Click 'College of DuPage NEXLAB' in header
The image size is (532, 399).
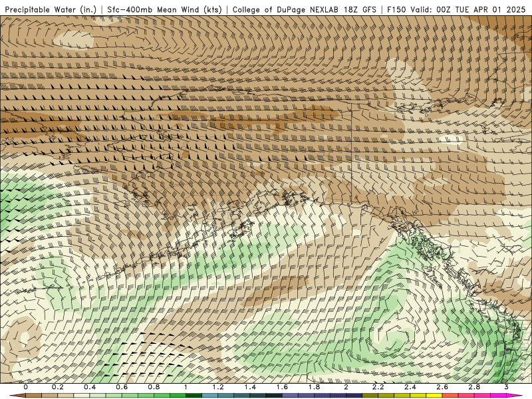coord(285,9)
